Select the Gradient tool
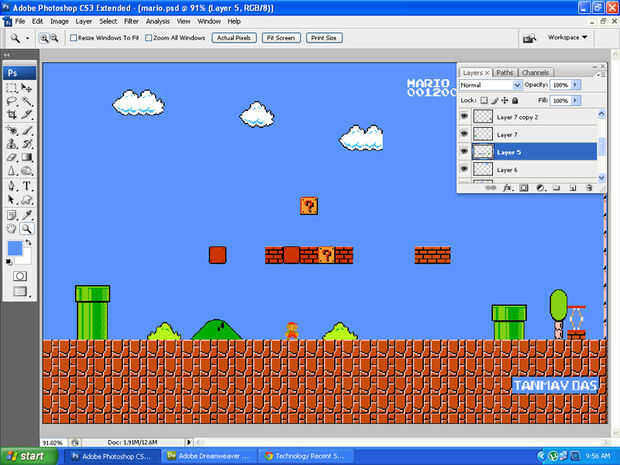The height and width of the screenshot is (465, 620). tap(27, 157)
